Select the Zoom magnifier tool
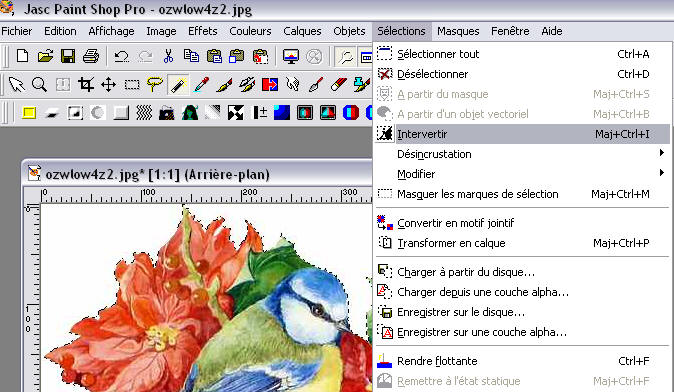This screenshot has height=392, width=674. coord(39,85)
